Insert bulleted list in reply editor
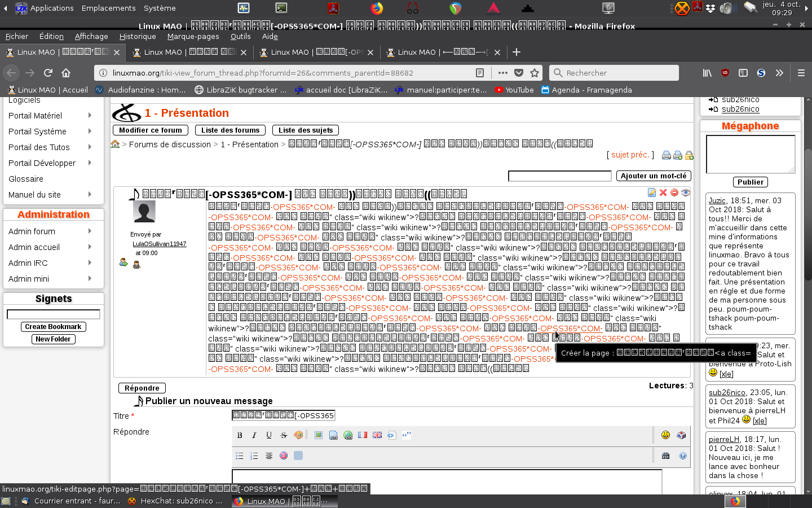 coord(240,456)
